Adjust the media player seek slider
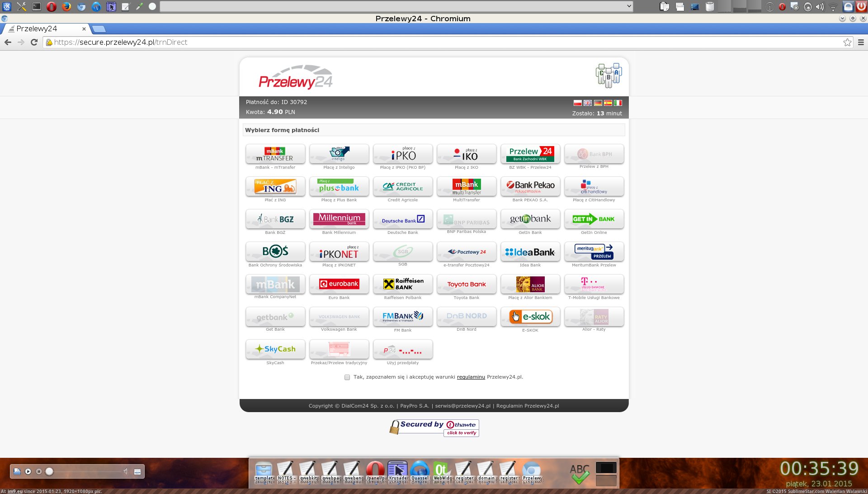Image resolution: width=868 pixels, height=494 pixels. [50, 471]
